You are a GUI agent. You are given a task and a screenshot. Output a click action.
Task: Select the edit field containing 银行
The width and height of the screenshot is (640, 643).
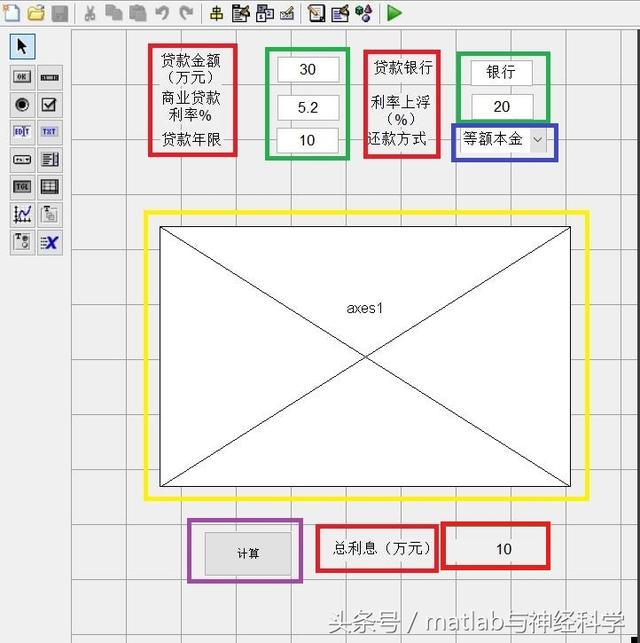501,73
